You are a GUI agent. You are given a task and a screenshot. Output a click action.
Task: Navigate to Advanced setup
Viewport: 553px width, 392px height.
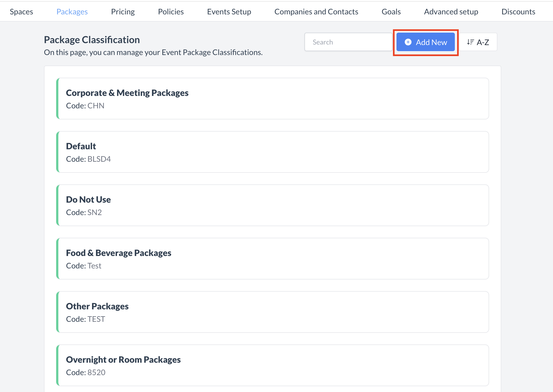[x=451, y=11]
